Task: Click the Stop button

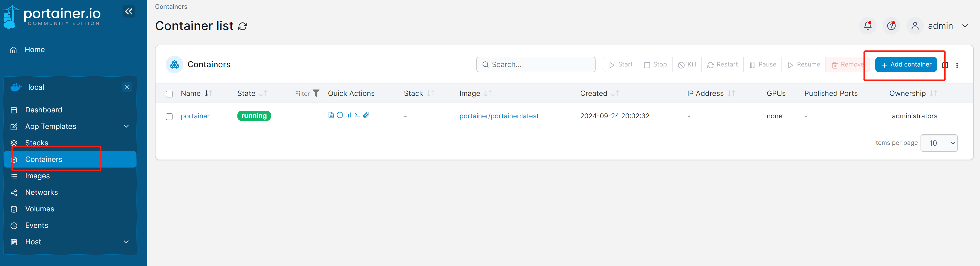Action: (x=655, y=65)
